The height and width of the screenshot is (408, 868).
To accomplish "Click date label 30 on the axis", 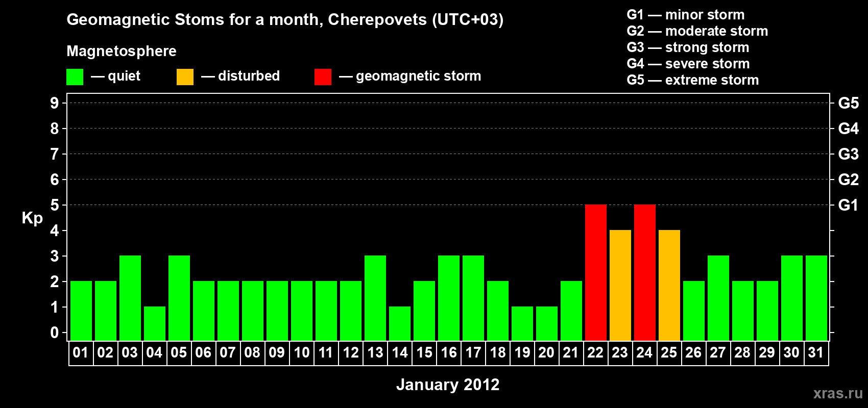I will (791, 353).
